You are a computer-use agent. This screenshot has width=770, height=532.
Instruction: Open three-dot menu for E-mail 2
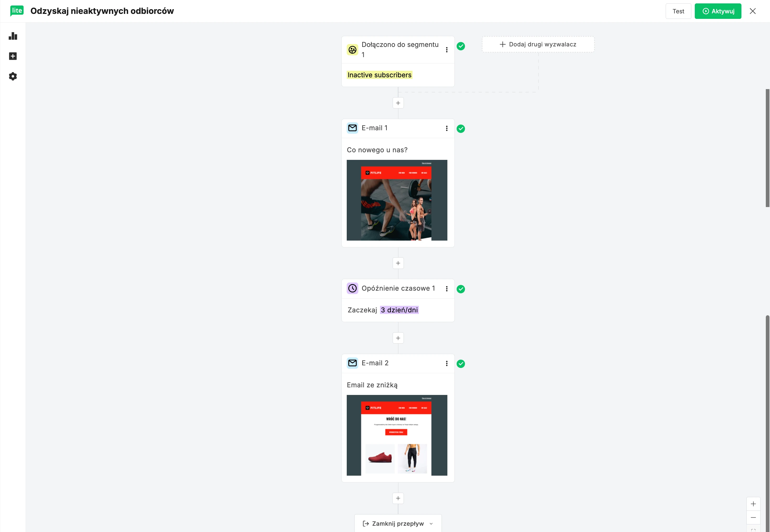pyautogui.click(x=447, y=363)
